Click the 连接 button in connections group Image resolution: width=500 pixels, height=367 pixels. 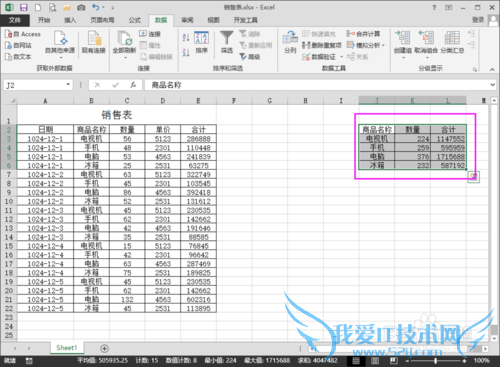[x=150, y=34]
